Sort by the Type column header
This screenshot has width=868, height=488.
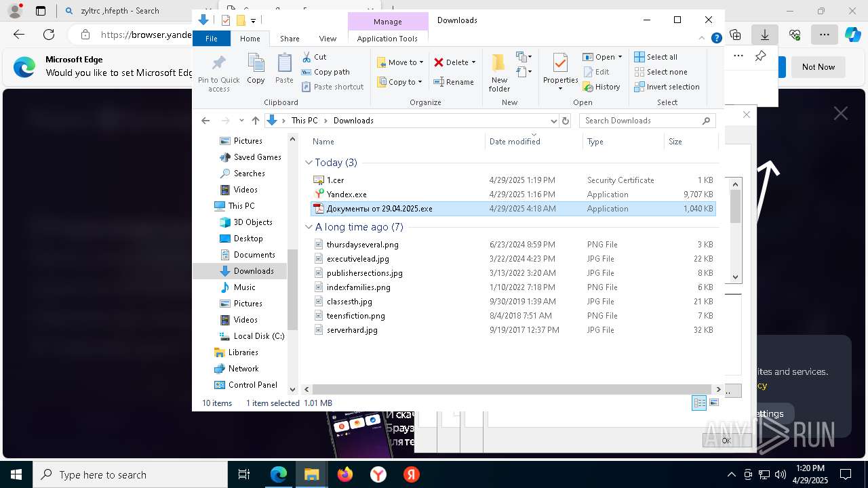(623, 142)
